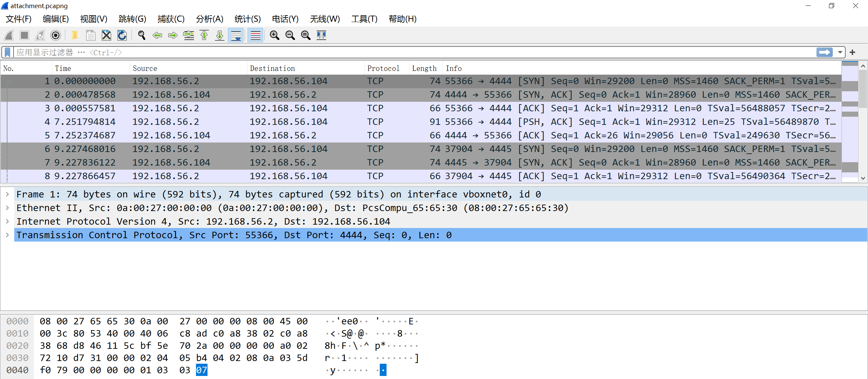Open capture options gear icon
The width and height of the screenshot is (868, 379).
pyautogui.click(x=56, y=35)
